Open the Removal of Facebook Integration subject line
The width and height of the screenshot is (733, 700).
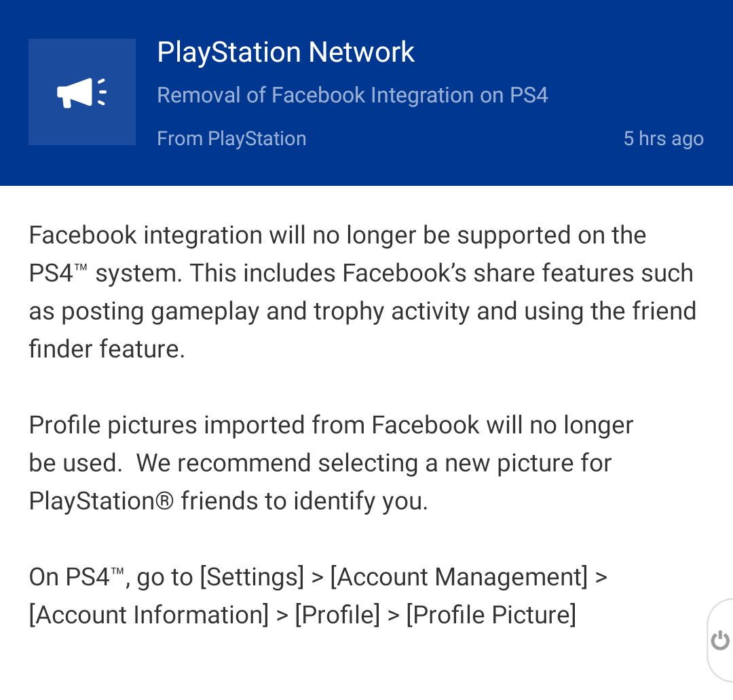coord(352,95)
